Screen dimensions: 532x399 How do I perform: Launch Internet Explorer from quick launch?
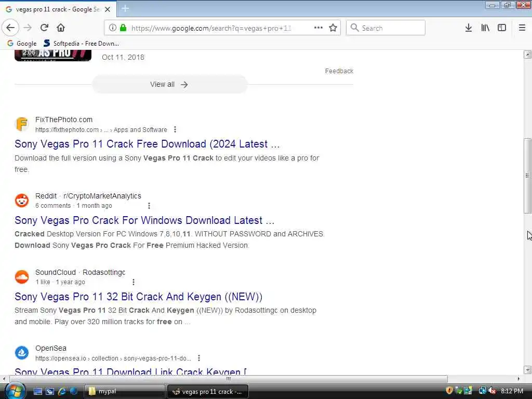[62, 392]
